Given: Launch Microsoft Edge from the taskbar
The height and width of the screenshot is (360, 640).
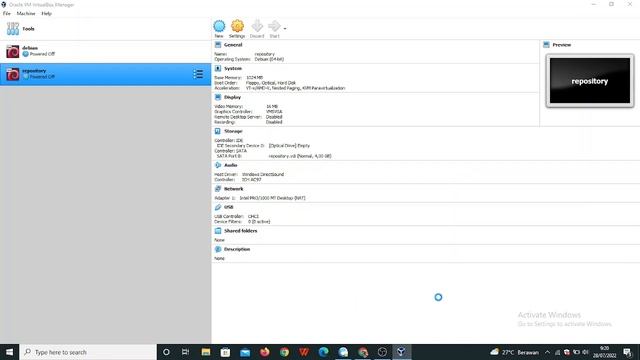Looking at the screenshot, I should [x=324, y=352].
